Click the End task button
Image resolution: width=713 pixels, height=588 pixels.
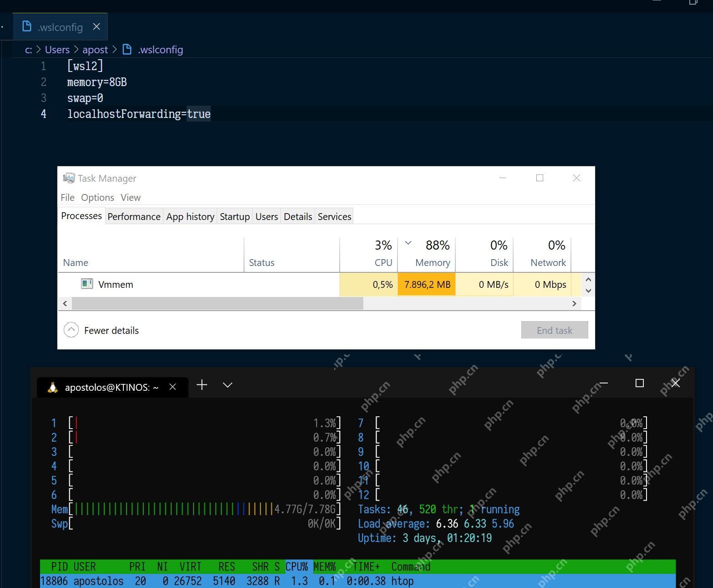point(555,330)
